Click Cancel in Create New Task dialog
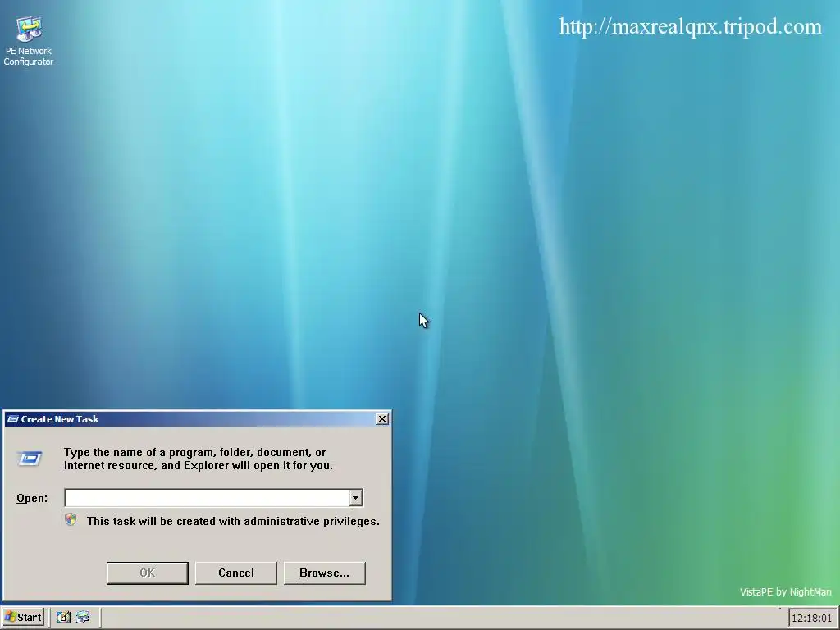This screenshot has height=630, width=840. point(235,573)
